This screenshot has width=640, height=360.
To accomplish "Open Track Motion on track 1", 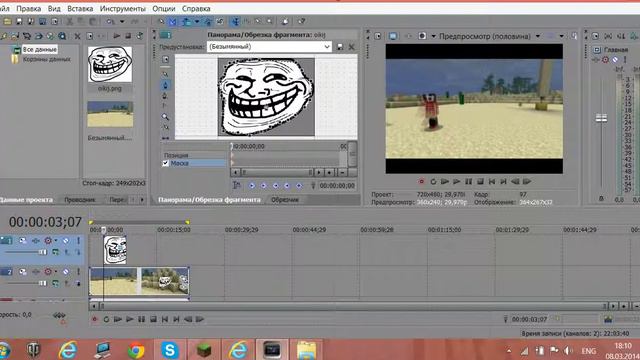I will [23, 240].
